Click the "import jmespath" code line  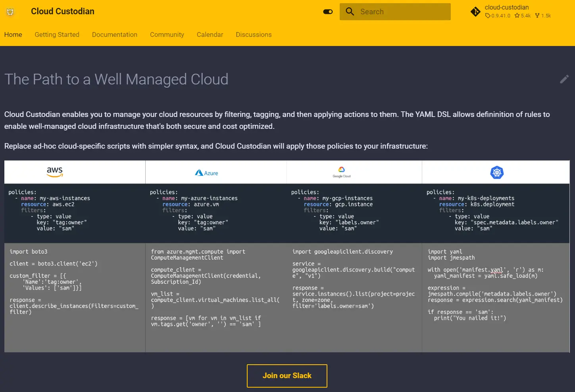point(451,258)
